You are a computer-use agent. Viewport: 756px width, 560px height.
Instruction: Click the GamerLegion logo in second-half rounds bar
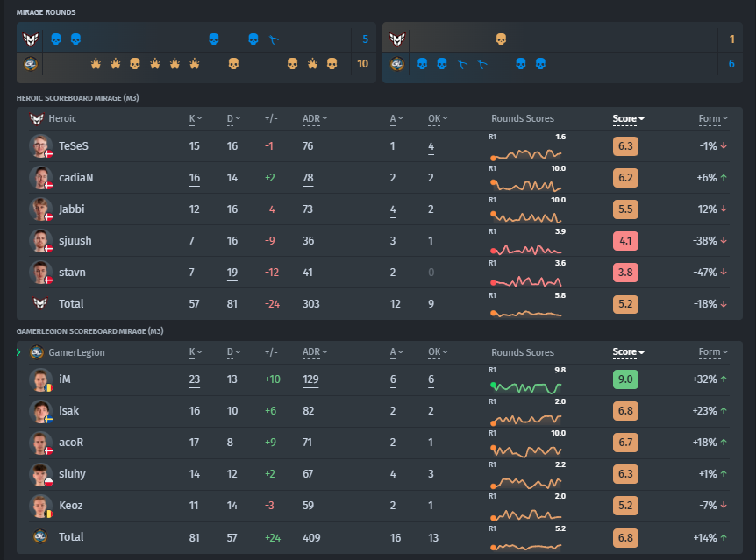click(x=396, y=64)
